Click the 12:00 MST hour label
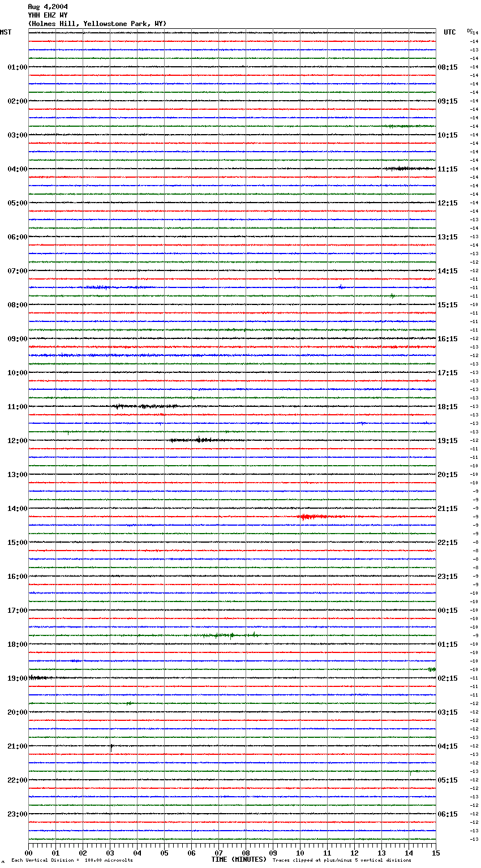 click(x=18, y=441)
